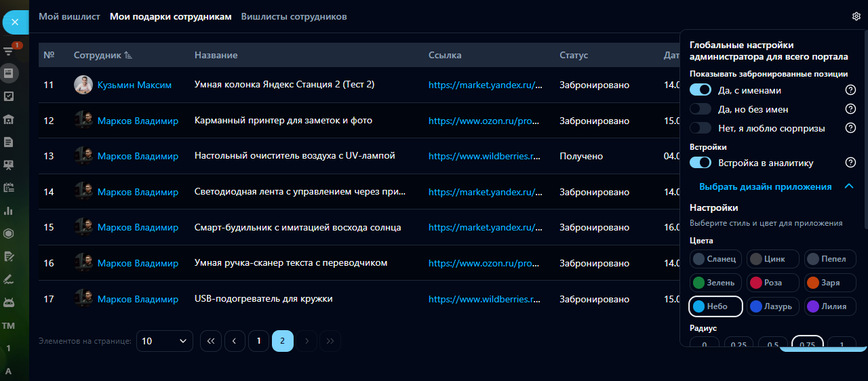Image resolution: width=868 pixels, height=381 pixels.
Task: Open the note-with-pencil icon in sidebar
Action: [9, 257]
